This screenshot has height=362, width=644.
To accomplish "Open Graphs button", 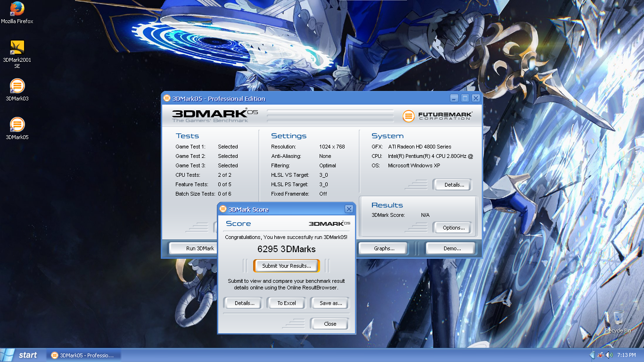I will click(x=384, y=248).
